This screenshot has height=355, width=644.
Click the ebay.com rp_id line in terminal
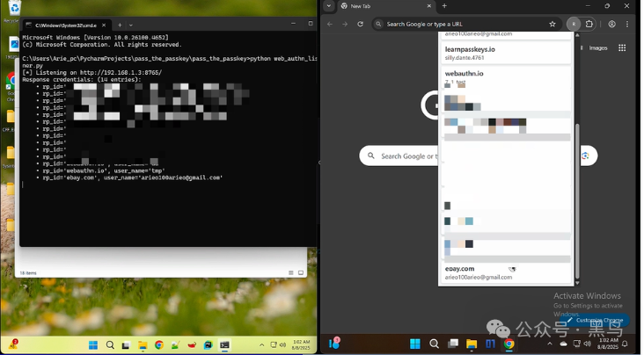click(132, 177)
